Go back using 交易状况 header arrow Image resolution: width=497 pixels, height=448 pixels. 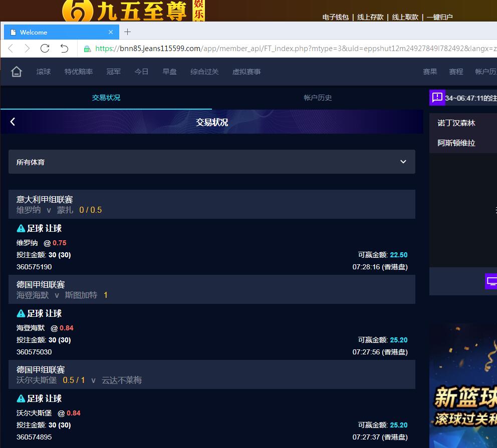(x=13, y=122)
